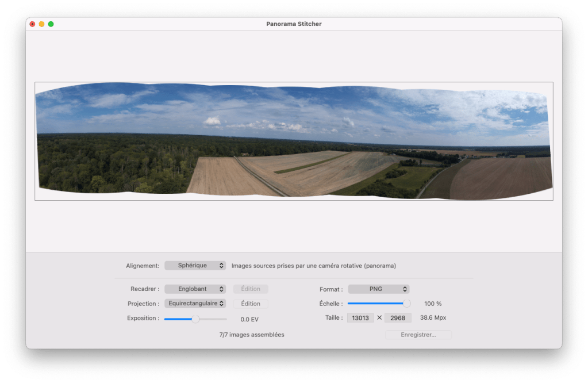Click the Taille height field showing 2968
The image size is (588, 383).
[x=398, y=318]
